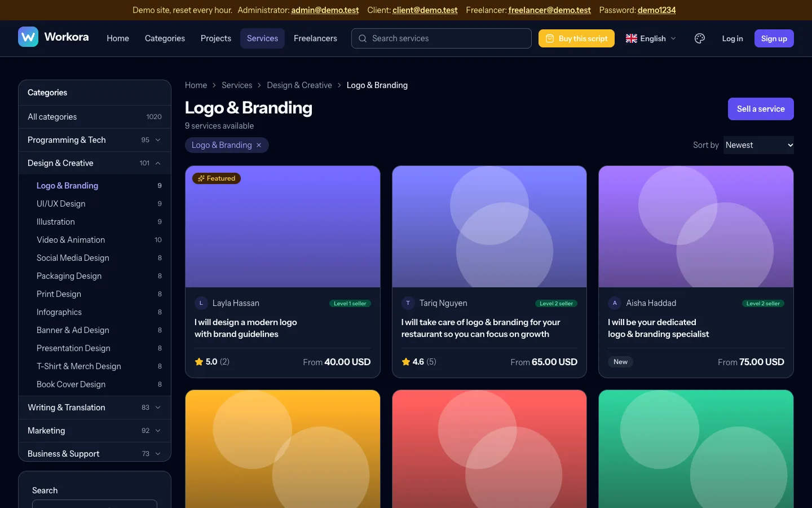Screen dimensions: 812x508
Task: Click the Design & Creative breadcrumb link
Action: point(299,85)
